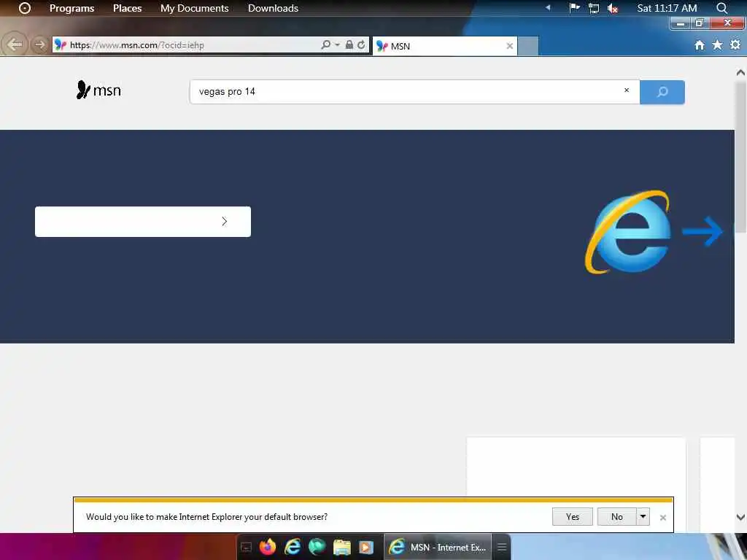This screenshot has width=747, height=560.
Task: Expand the No button dropdown arrow
Action: [643, 517]
